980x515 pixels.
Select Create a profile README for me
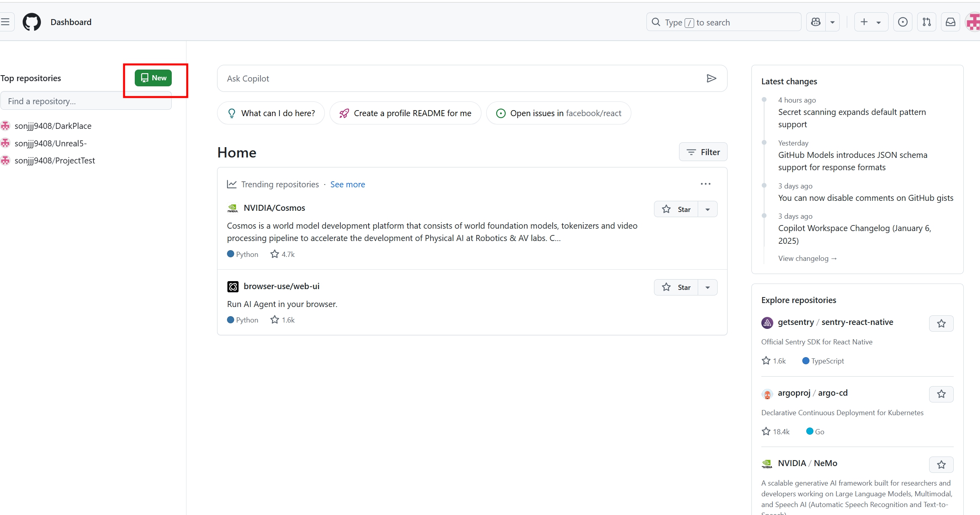406,113
